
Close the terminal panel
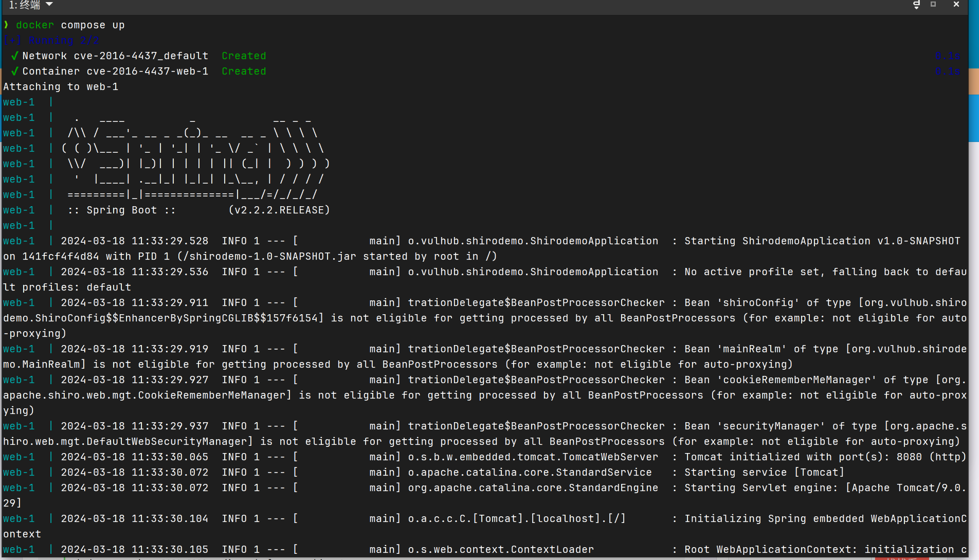point(956,4)
